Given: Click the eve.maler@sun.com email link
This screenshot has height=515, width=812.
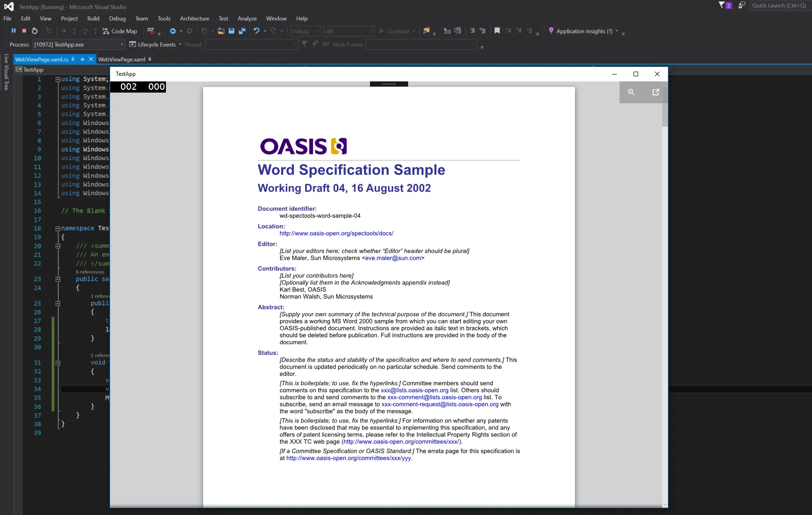Looking at the screenshot, I should point(393,258).
